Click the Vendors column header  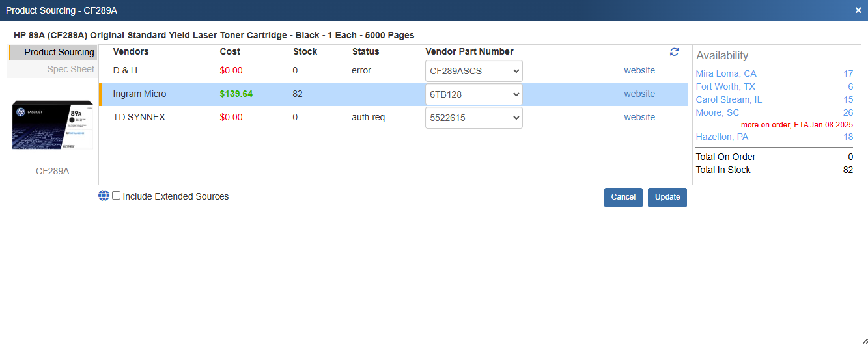point(131,52)
